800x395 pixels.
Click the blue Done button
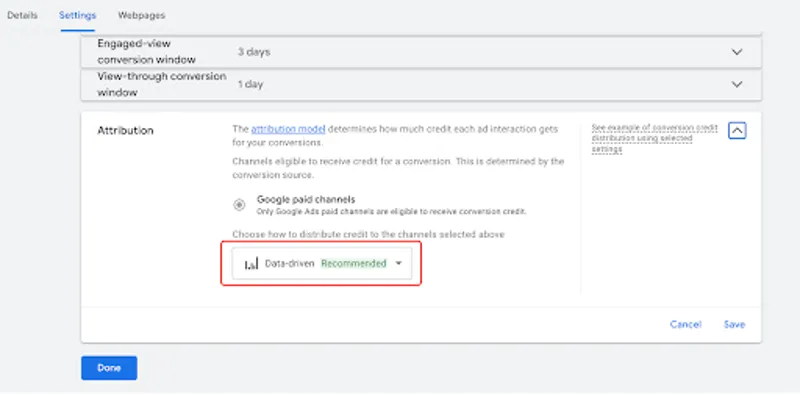[x=109, y=368]
